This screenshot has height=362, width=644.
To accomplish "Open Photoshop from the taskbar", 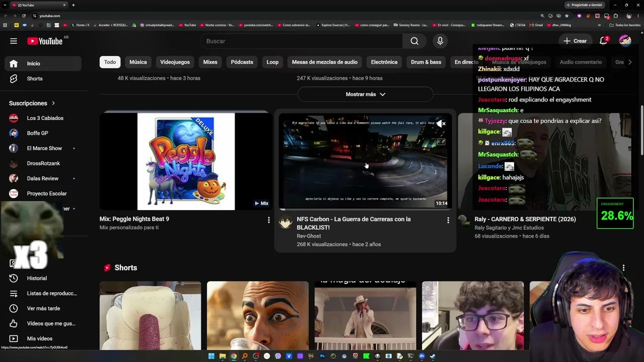I will [322, 356].
